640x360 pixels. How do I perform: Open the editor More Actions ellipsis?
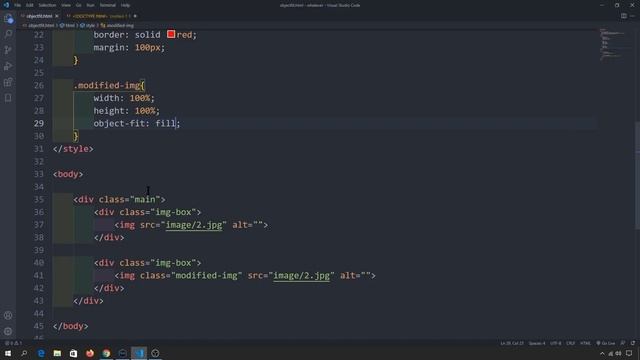click(632, 16)
